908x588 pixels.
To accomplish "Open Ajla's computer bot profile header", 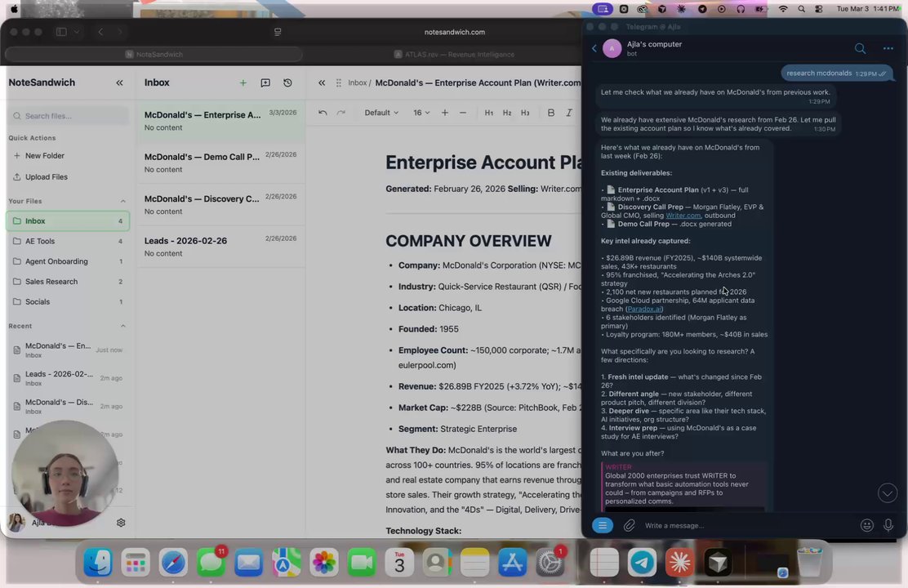I will [x=654, y=48].
